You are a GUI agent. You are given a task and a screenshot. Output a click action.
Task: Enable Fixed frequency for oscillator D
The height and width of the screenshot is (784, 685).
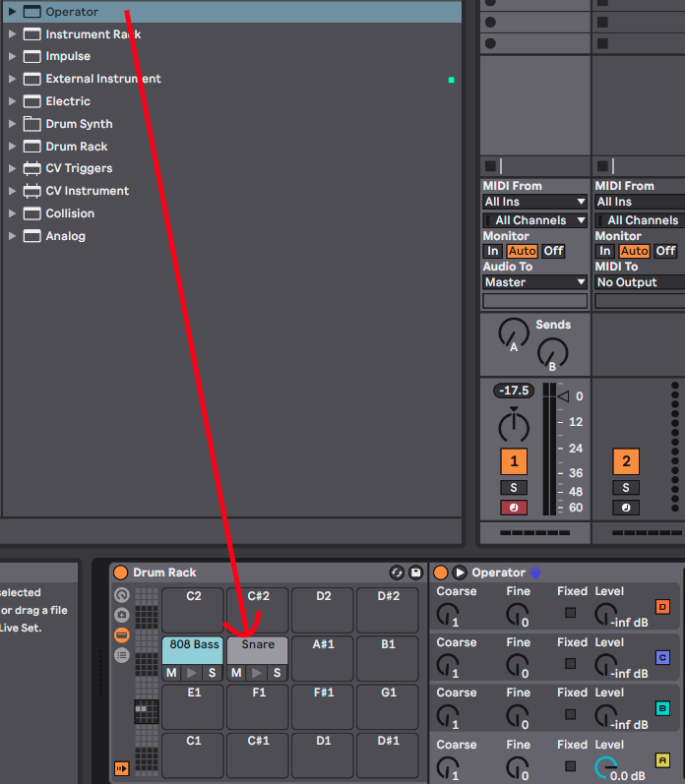pyautogui.click(x=571, y=613)
